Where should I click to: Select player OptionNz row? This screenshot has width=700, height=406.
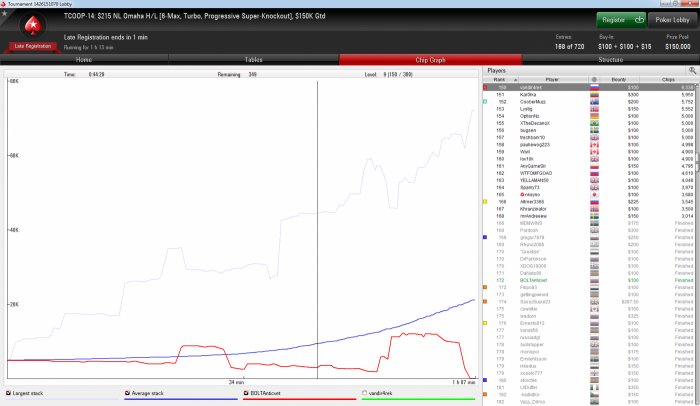[589, 116]
